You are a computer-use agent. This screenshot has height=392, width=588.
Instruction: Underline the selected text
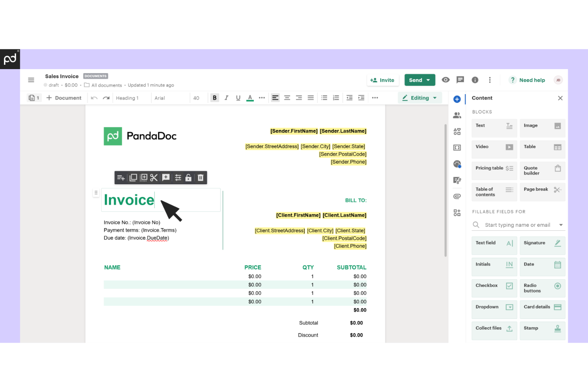238,97
